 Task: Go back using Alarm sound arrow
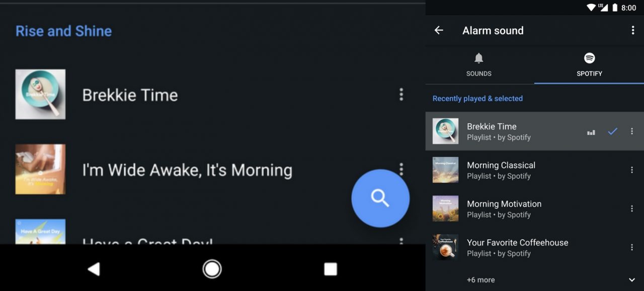click(439, 31)
